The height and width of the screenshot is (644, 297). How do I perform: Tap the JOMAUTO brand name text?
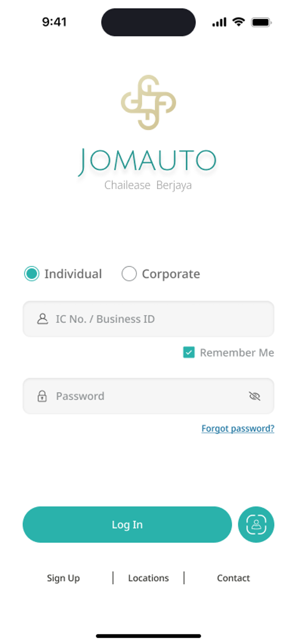[147, 161]
